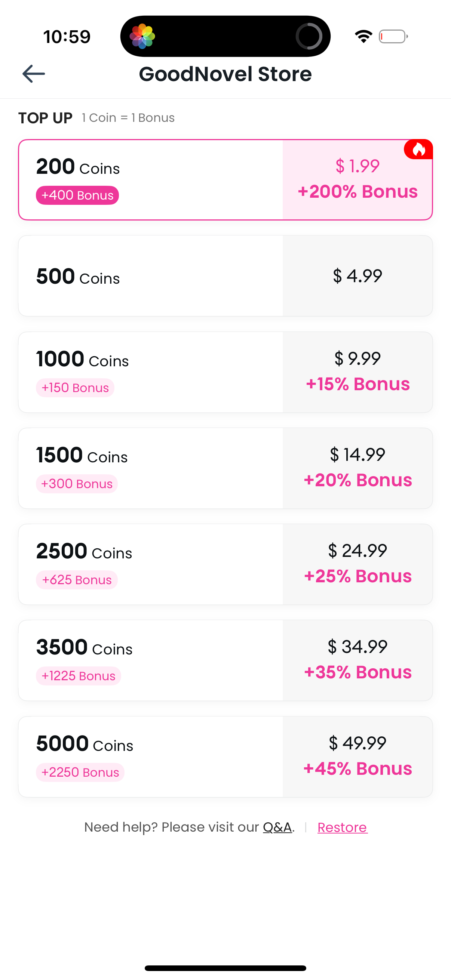The width and height of the screenshot is (451, 980).
Task: Tap the Wi-Fi status icon
Action: click(363, 37)
